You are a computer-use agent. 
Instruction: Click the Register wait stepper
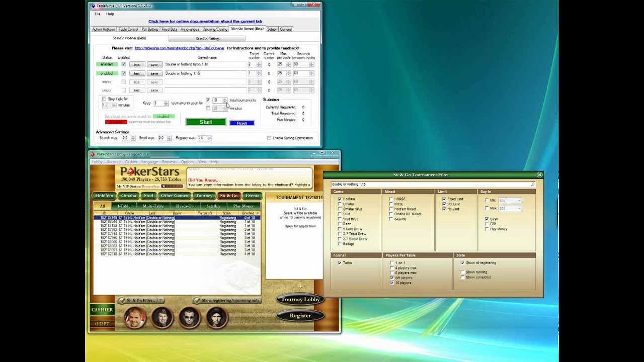pos(208,138)
